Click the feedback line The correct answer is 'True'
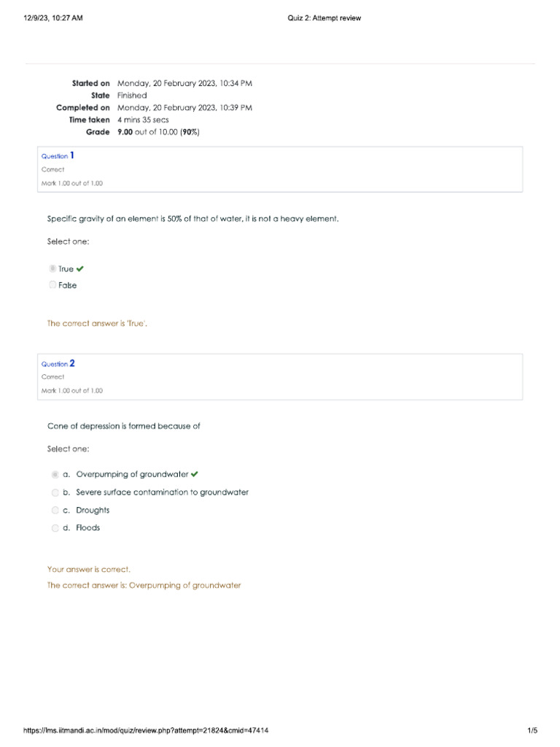 [x=98, y=323]
